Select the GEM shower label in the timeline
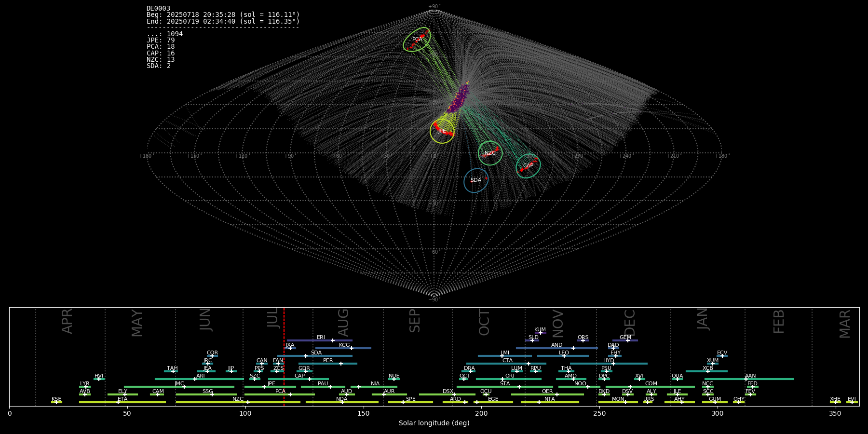 [x=625, y=338]
